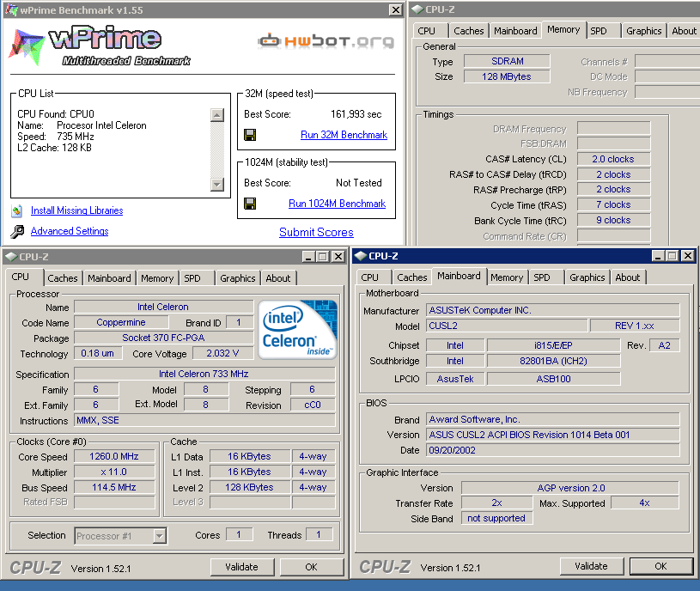Select Graphics tab in the memory timings window

(x=643, y=31)
